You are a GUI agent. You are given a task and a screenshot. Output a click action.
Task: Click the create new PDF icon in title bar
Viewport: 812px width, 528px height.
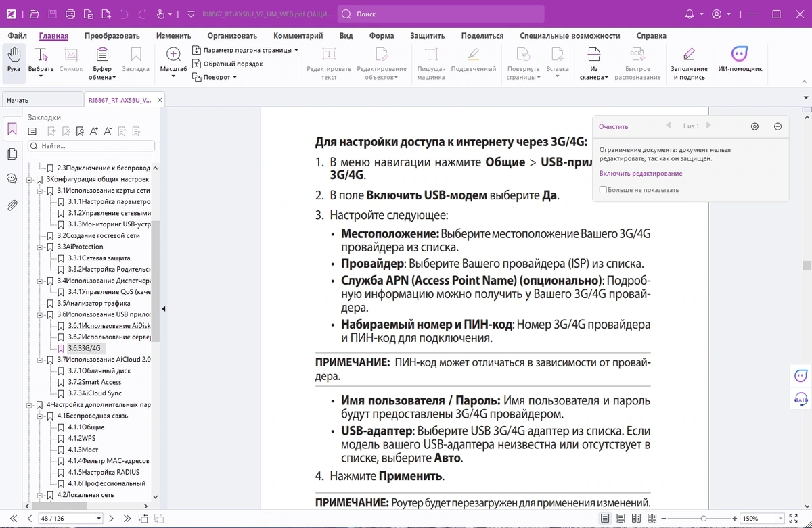(106, 14)
